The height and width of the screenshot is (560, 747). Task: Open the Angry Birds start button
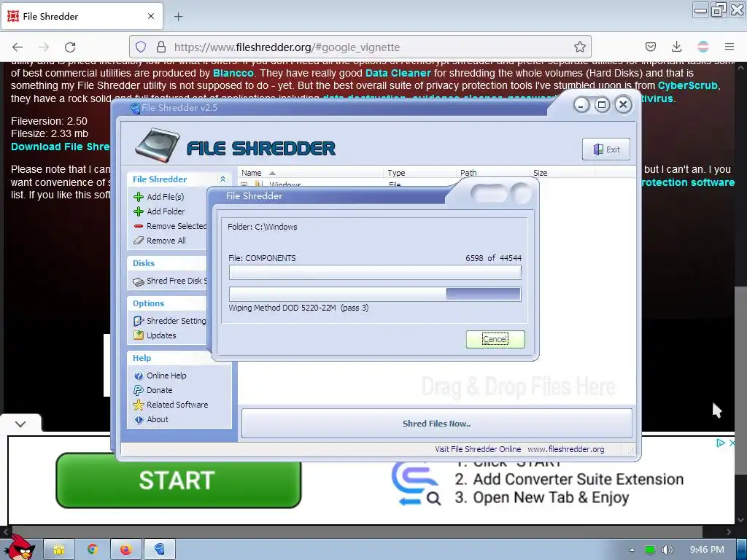click(x=20, y=548)
